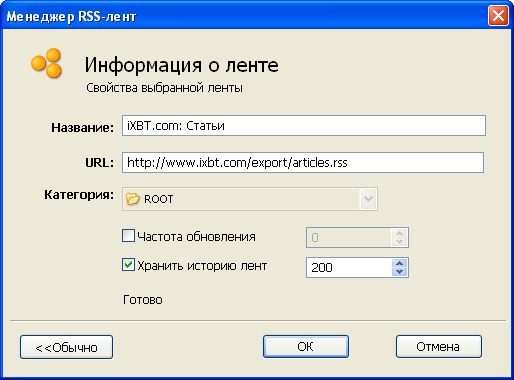514x380 pixels.
Task: Open the Категория dropdown arrow
Action: point(368,199)
